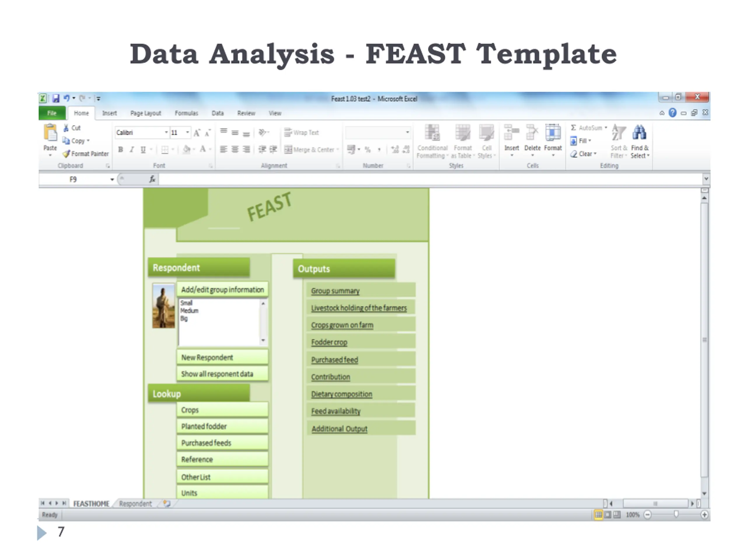The height and width of the screenshot is (560, 747).
Task: Switch to the Data ribbon tab
Action: [x=217, y=113]
